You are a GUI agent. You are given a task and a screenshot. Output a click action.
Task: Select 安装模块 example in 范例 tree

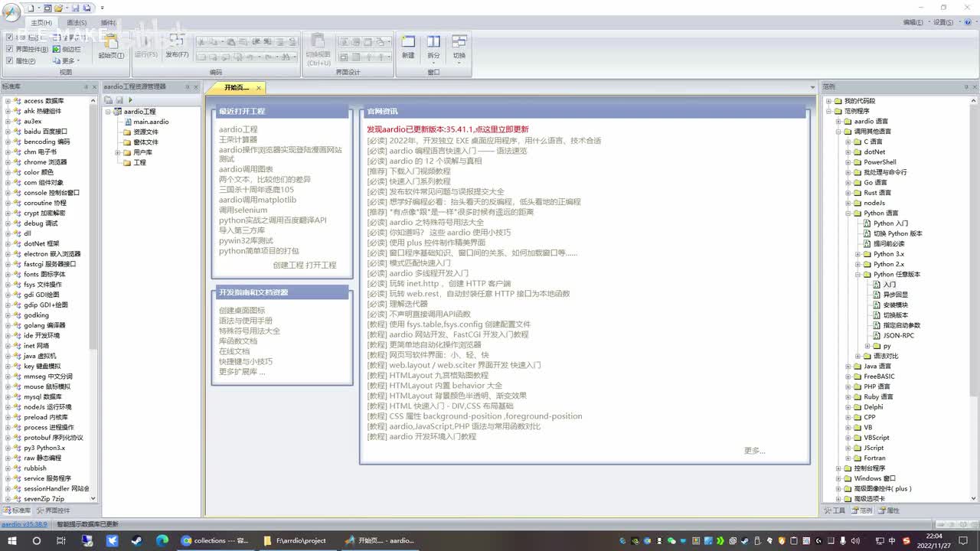pyautogui.click(x=895, y=305)
